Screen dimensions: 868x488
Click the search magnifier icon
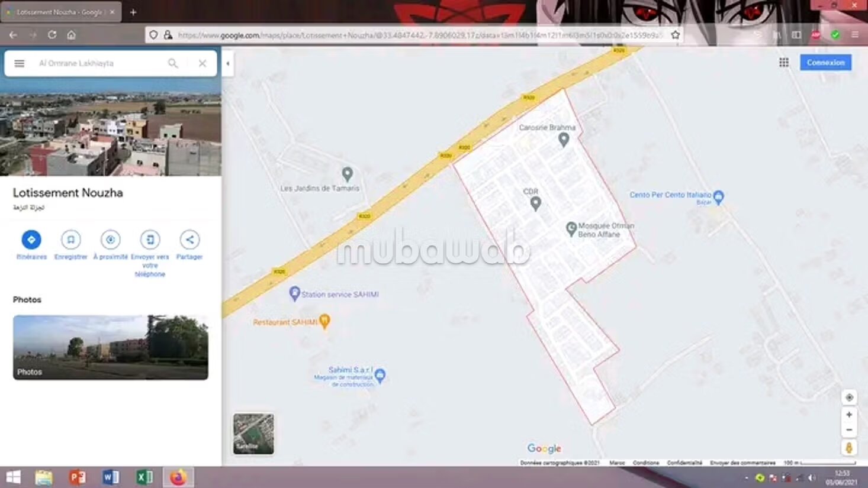173,63
